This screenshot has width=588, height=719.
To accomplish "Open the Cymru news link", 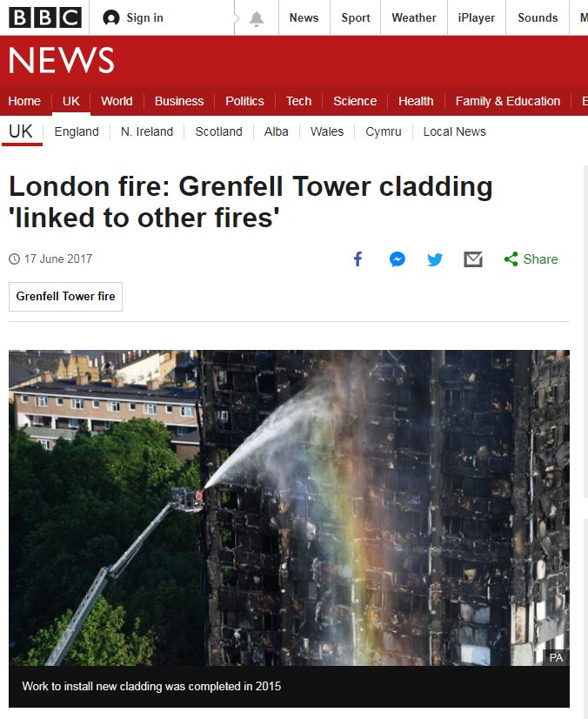I will pyautogui.click(x=383, y=131).
